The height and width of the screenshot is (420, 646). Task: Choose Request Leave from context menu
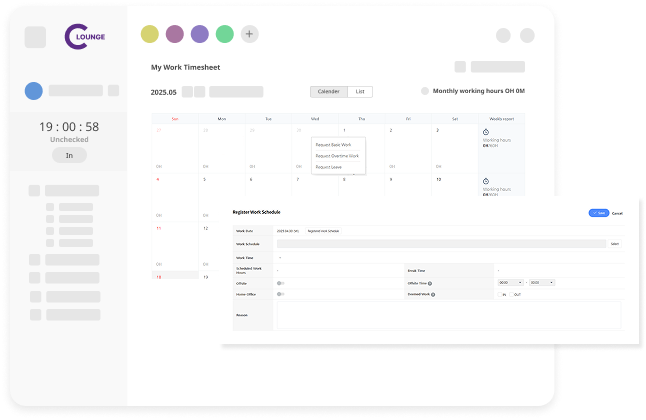328,167
